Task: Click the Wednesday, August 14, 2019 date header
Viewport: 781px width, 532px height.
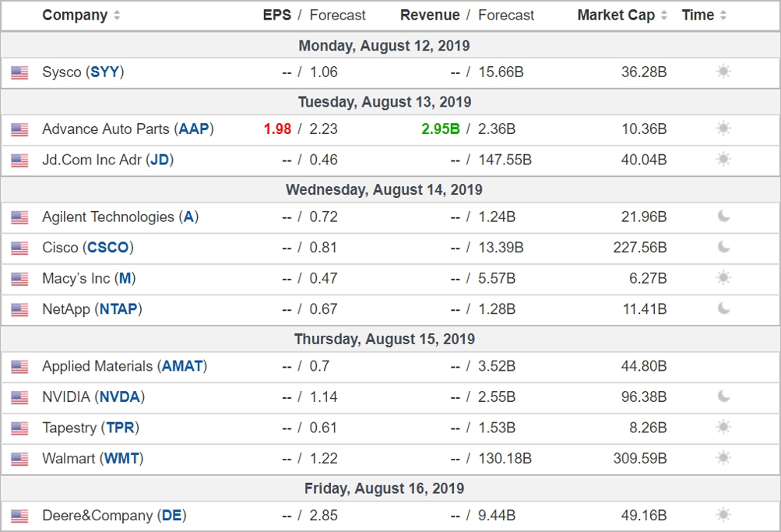Action: click(x=384, y=190)
